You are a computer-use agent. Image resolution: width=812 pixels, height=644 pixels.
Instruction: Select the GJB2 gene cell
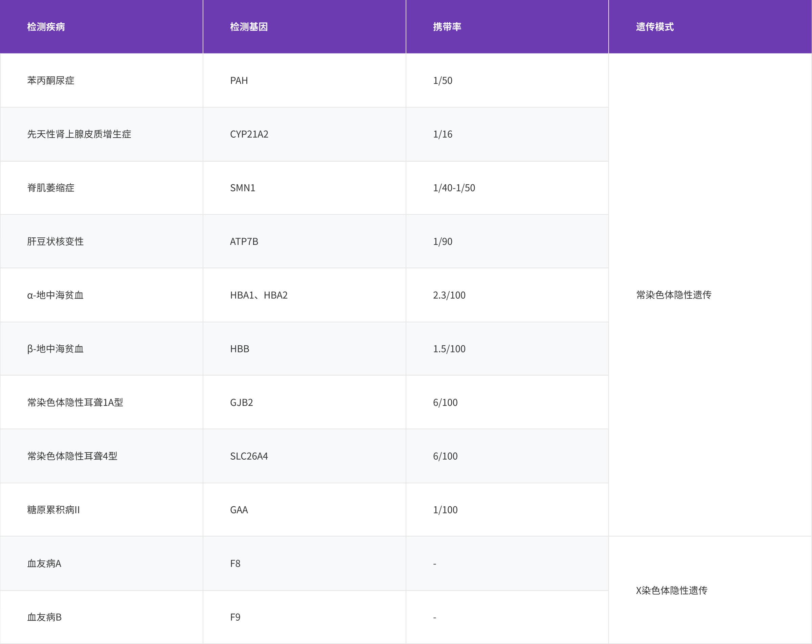point(242,402)
